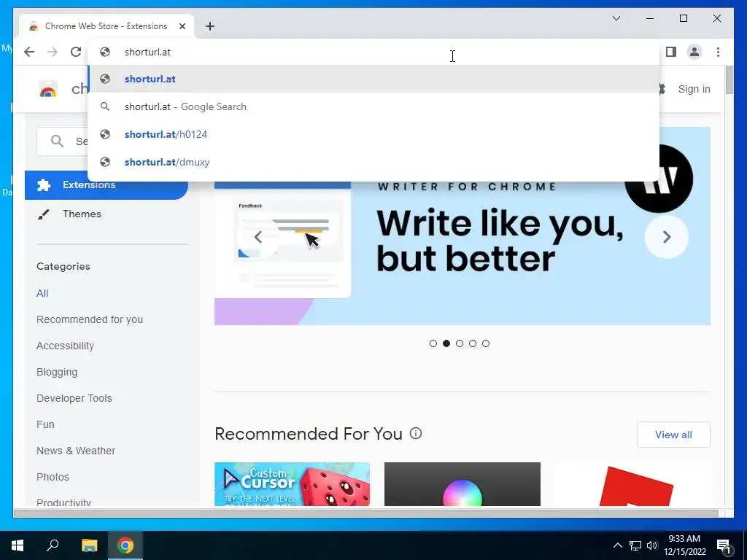
Task: Show next banner with right carousel arrow
Action: pos(667,237)
